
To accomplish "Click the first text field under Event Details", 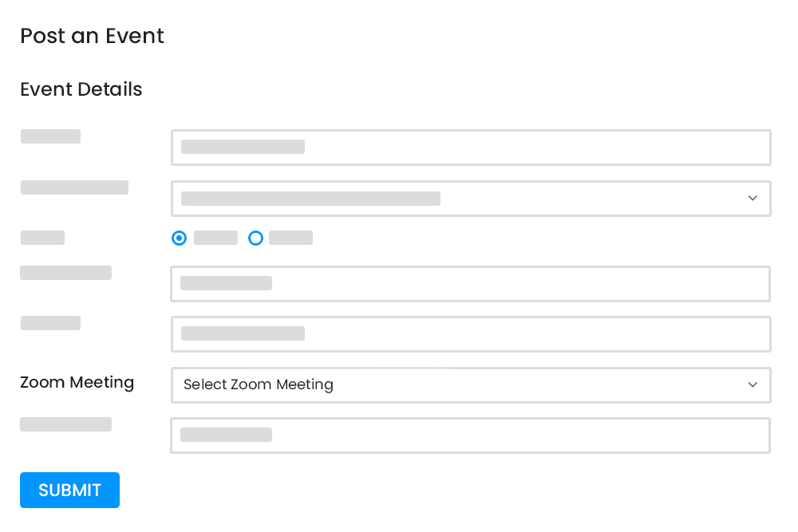I will click(470, 148).
